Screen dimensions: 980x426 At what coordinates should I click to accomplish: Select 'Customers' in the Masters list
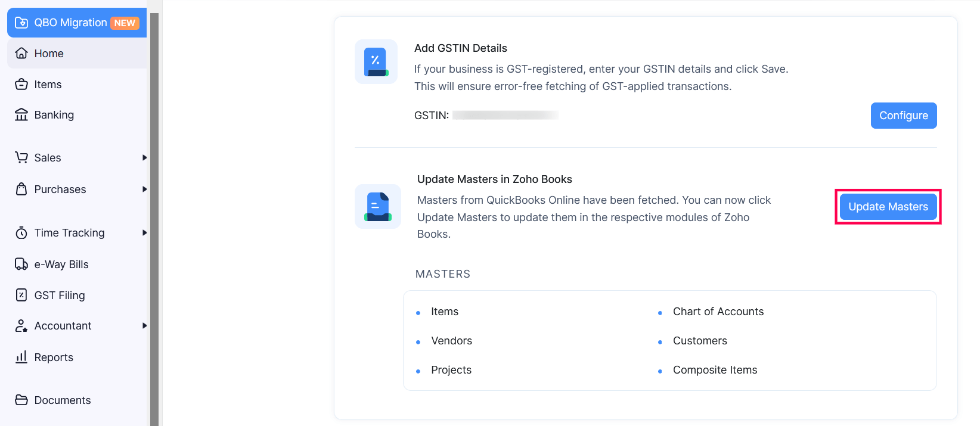pos(700,341)
